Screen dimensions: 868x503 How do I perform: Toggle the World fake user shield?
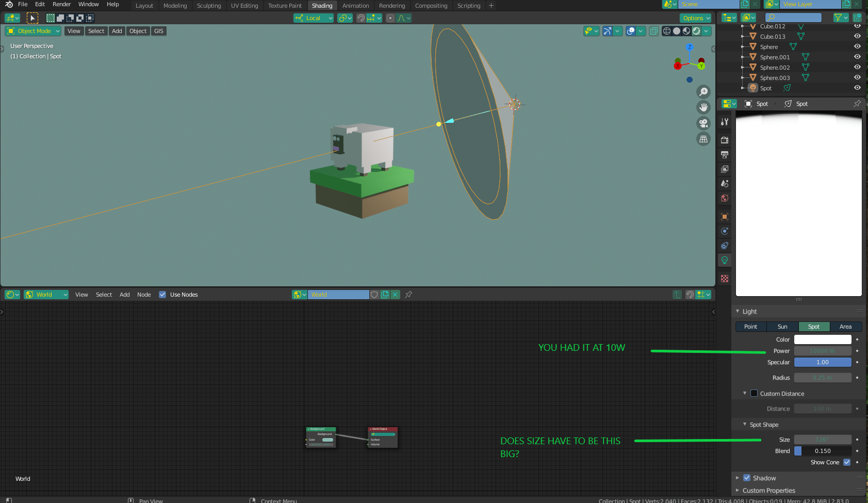click(x=374, y=295)
